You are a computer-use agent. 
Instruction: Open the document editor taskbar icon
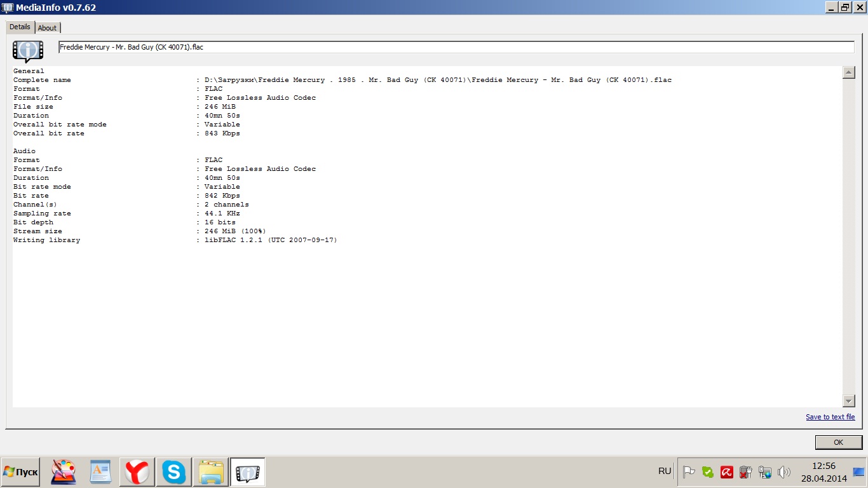[x=100, y=472]
